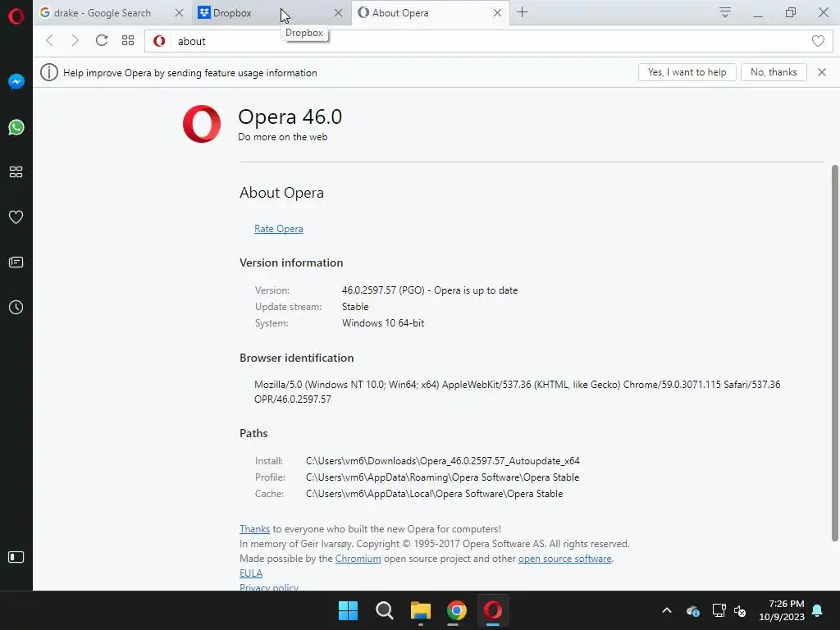Open the Rate Opera link

tap(279, 229)
